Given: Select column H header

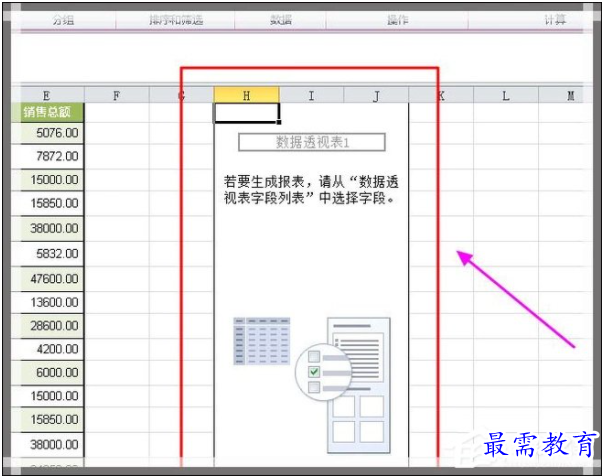Looking at the screenshot, I should (247, 95).
